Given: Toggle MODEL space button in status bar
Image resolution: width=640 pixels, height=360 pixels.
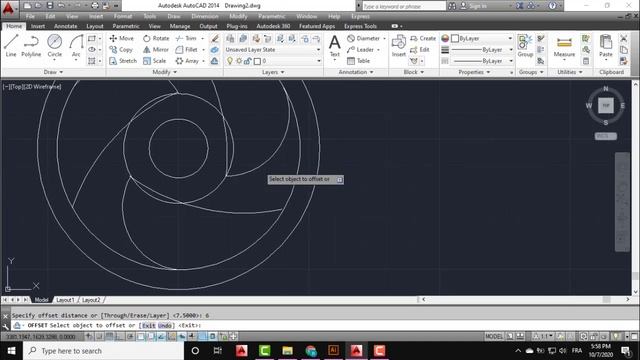Looking at the screenshot, I should pos(494,336).
